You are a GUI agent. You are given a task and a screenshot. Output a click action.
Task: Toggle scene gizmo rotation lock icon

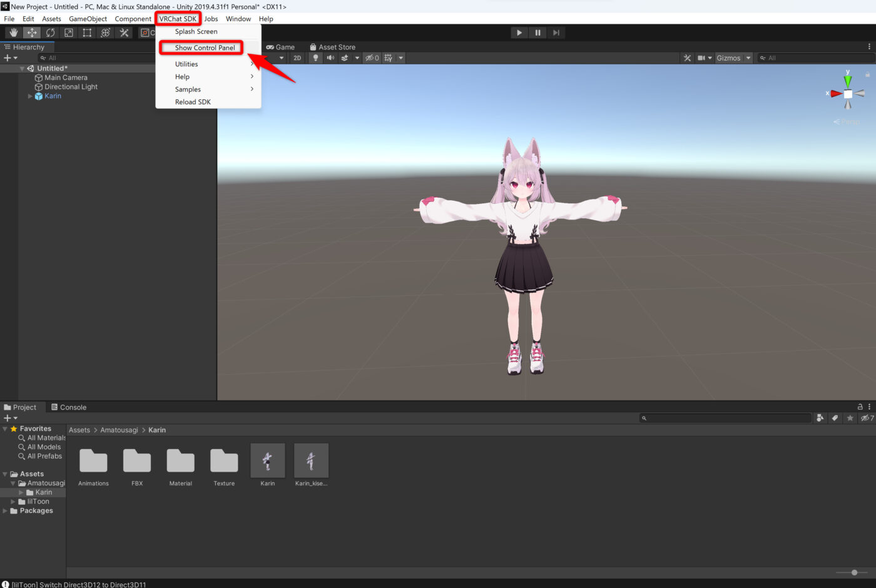point(867,74)
